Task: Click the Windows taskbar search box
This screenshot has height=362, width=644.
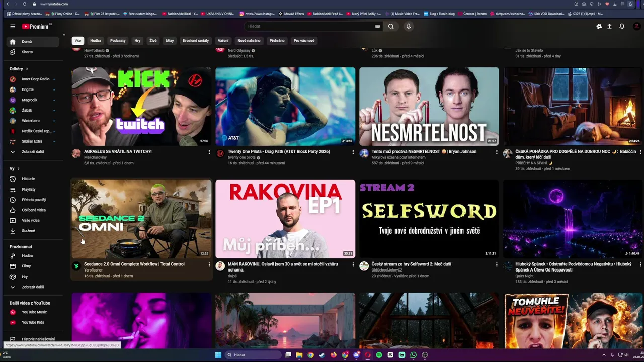Action: tap(253, 355)
